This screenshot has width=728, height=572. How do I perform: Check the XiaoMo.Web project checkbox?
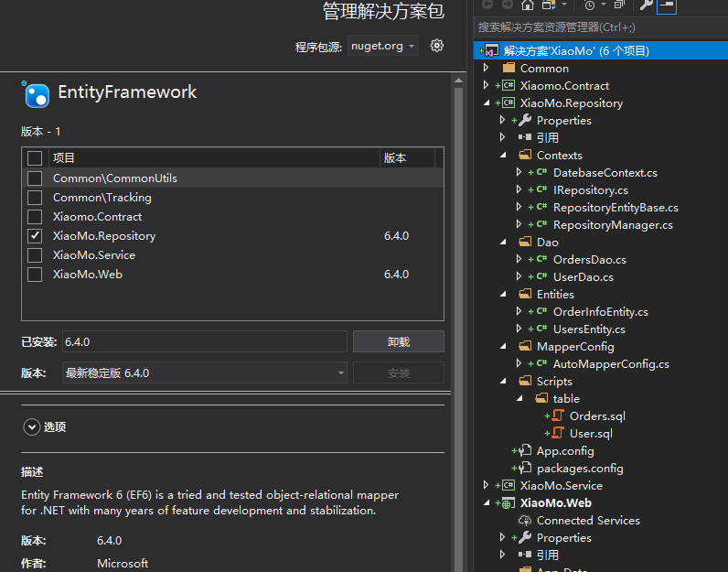(x=35, y=275)
